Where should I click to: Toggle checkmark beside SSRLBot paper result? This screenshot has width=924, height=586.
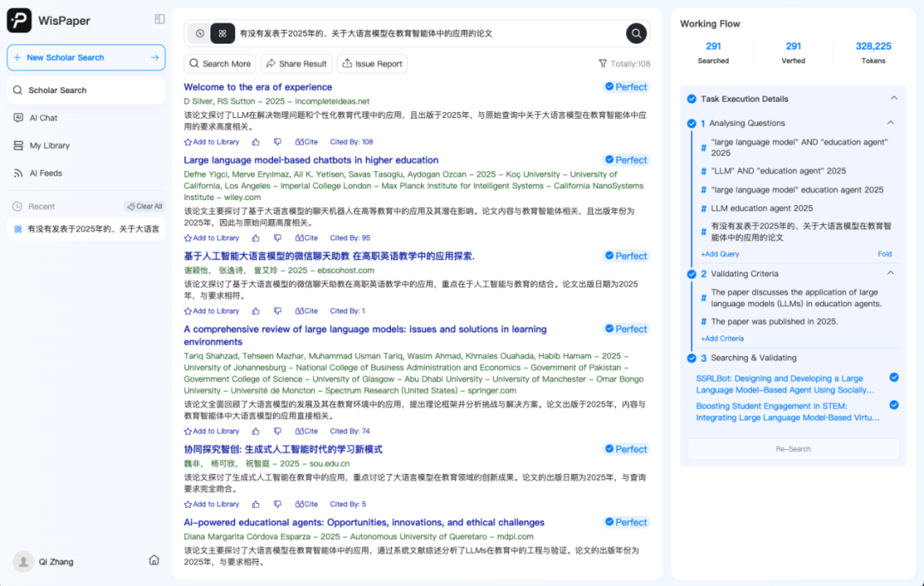click(x=894, y=377)
